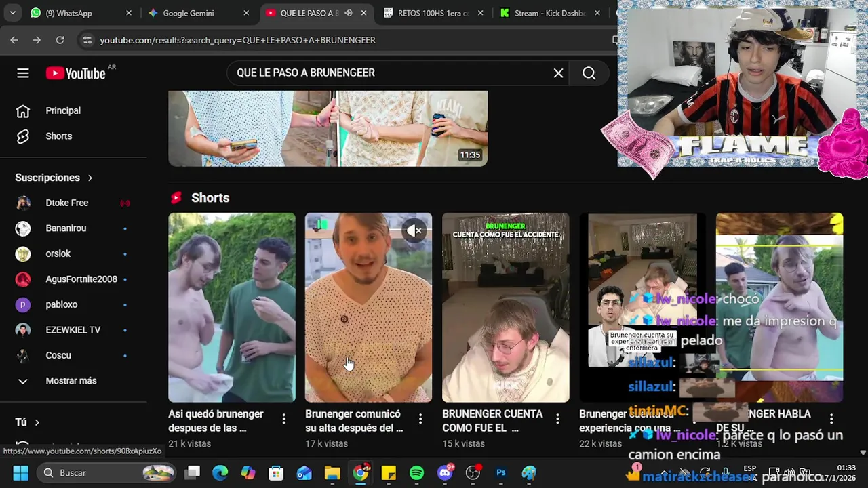Screen dimensions: 868x488
Task: Clear the search box with the X
Action: [558, 73]
